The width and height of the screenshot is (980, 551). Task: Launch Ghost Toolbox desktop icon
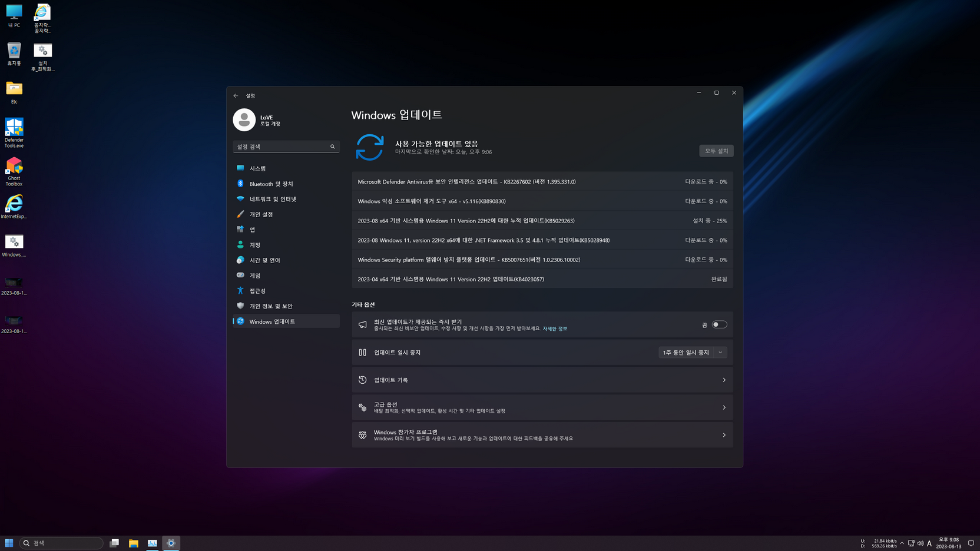click(14, 171)
